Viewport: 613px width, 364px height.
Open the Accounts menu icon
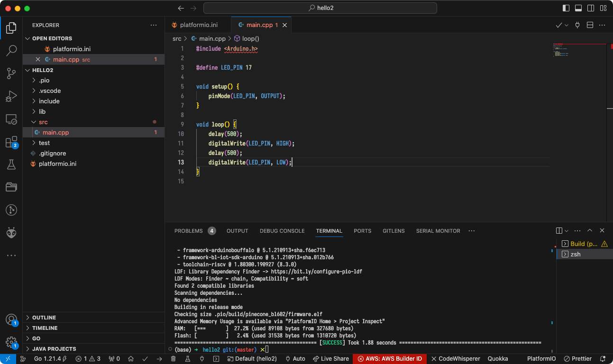pos(11,319)
